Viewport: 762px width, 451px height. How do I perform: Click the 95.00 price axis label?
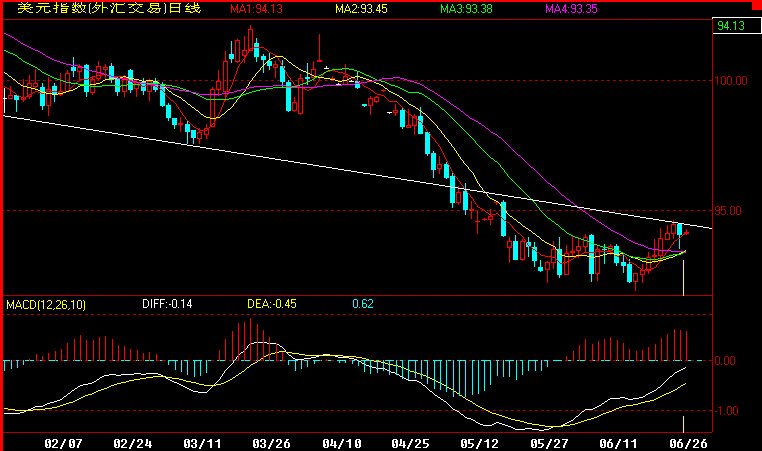tap(730, 211)
